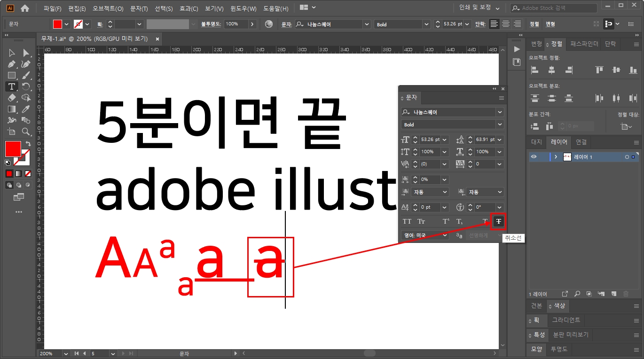This screenshot has width=644, height=359.
Task: Toggle Subscript button
Action: click(460, 221)
